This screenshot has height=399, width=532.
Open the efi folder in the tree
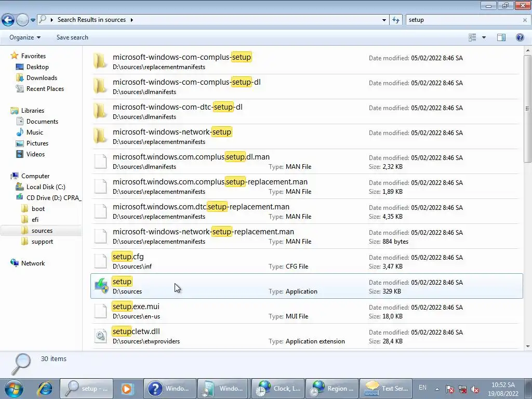[x=35, y=220]
